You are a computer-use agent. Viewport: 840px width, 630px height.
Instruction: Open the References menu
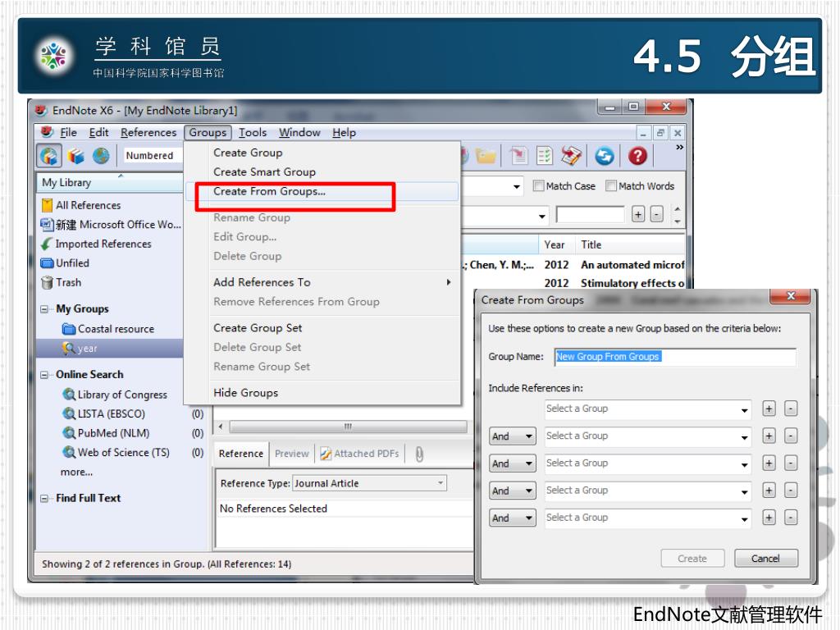point(148,132)
